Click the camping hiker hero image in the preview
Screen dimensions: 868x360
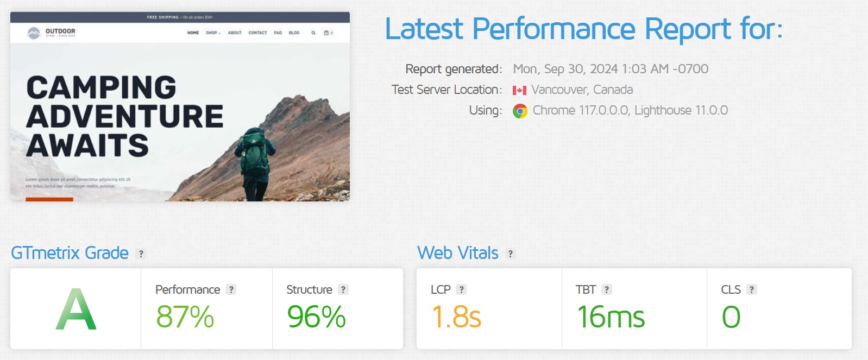point(255,157)
